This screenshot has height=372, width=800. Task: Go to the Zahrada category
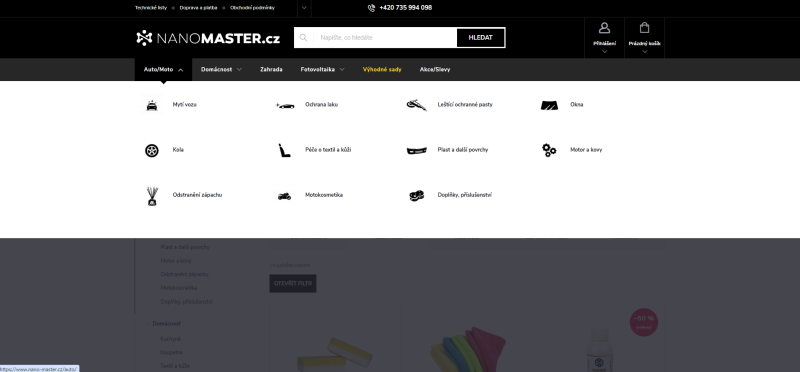coord(271,69)
